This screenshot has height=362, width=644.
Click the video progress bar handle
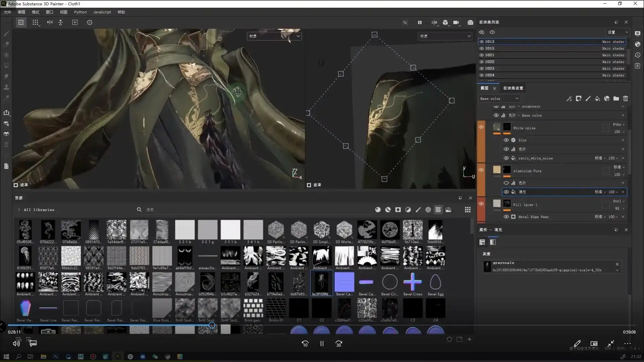(212, 325)
